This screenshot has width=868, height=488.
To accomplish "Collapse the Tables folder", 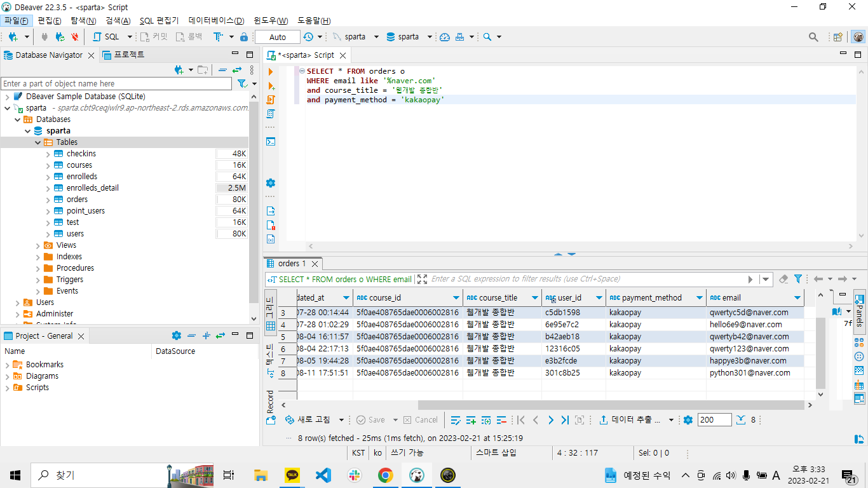I will coord(38,142).
